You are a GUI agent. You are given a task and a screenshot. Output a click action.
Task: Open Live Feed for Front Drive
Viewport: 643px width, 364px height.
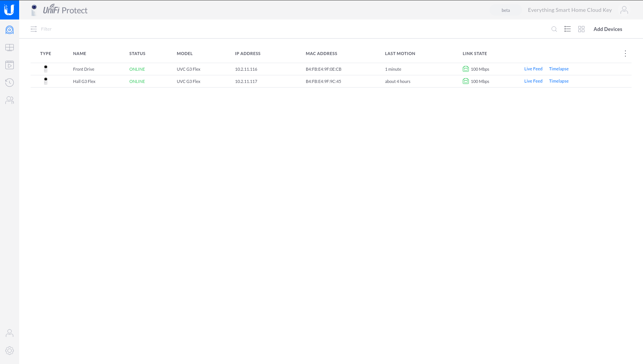coord(533,69)
